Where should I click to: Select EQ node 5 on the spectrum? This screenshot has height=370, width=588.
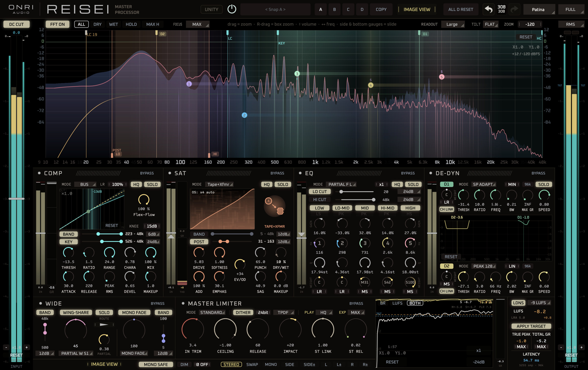click(441, 77)
